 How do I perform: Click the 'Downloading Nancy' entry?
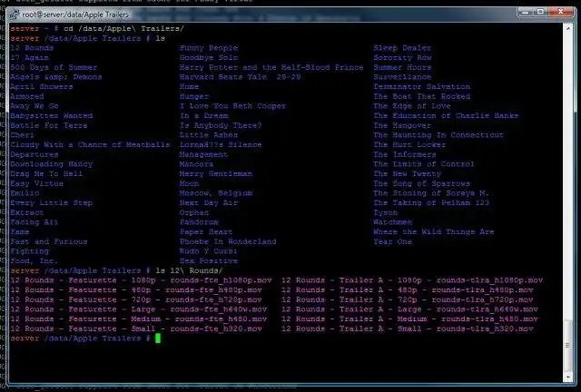[x=52, y=163]
